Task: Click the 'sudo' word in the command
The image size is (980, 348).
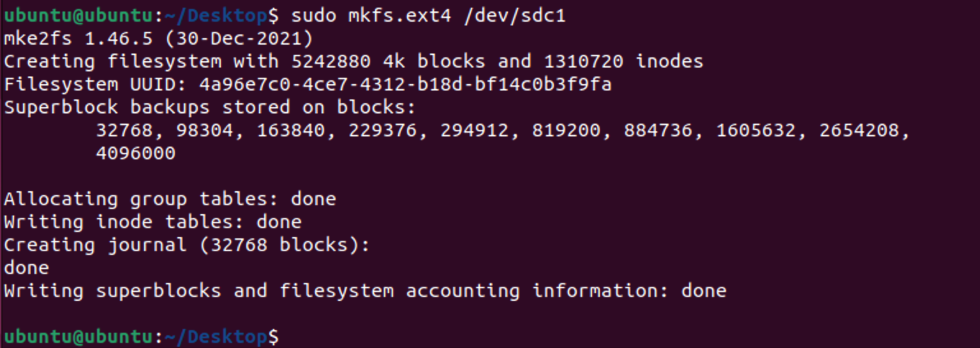Action: click(313, 16)
